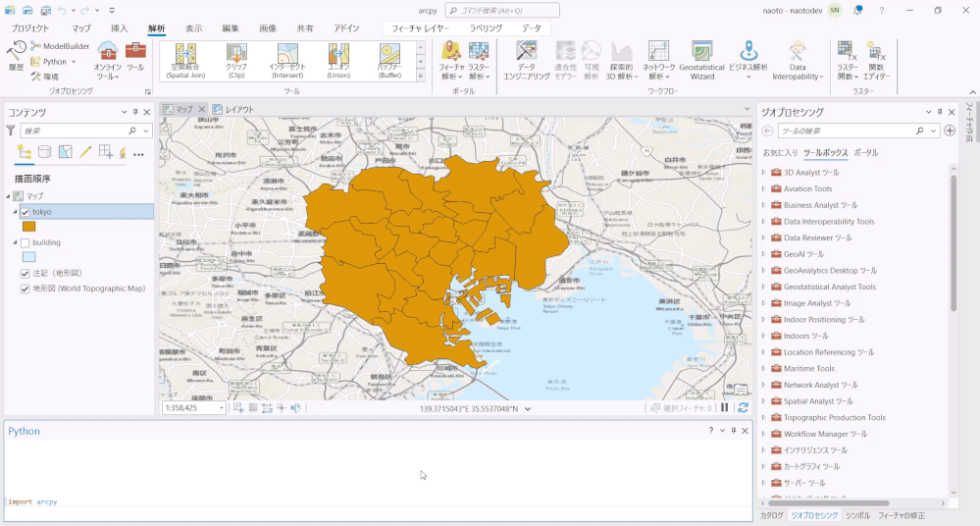The width and height of the screenshot is (980, 526).
Task: Open Raster Functions (ラスター関数) button
Action: point(847,61)
